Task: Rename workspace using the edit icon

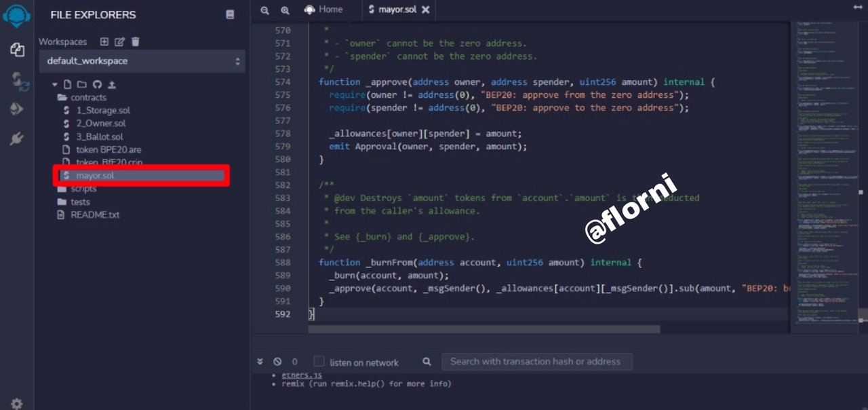Action: 119,41
